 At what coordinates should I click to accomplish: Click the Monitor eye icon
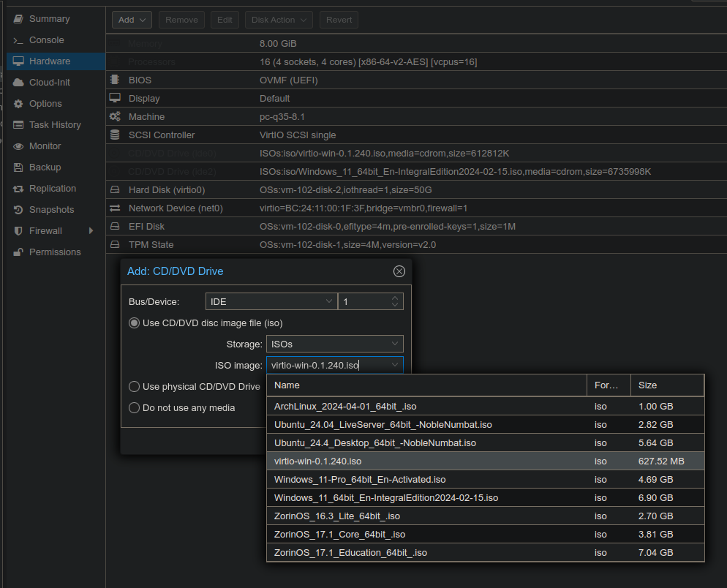point(18,146)
